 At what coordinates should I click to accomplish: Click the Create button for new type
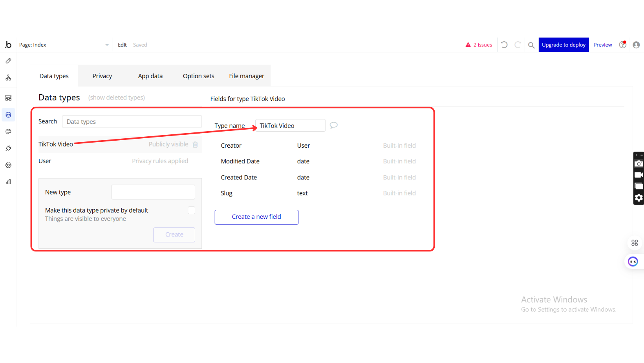pos(174,235)
